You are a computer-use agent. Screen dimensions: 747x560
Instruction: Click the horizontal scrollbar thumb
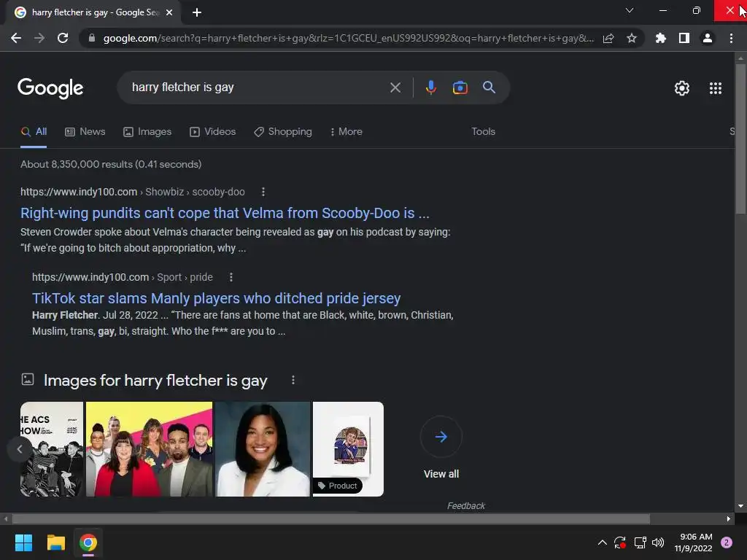click(331, 519)
